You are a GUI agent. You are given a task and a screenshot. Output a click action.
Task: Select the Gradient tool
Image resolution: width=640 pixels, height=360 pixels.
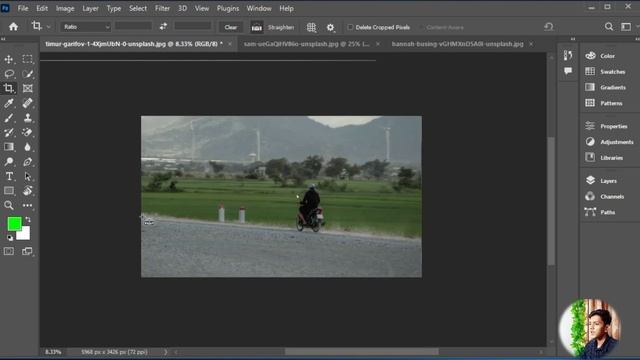point(9,147)
